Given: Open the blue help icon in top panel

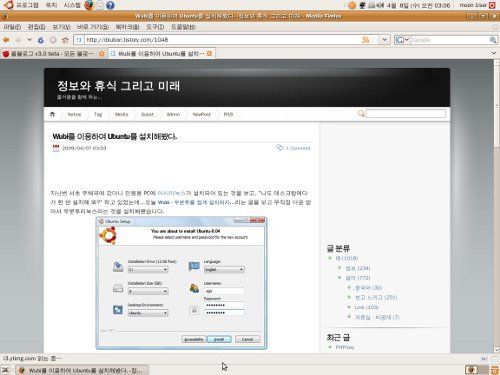Looking at the screenshot, I should coord(110,5).
